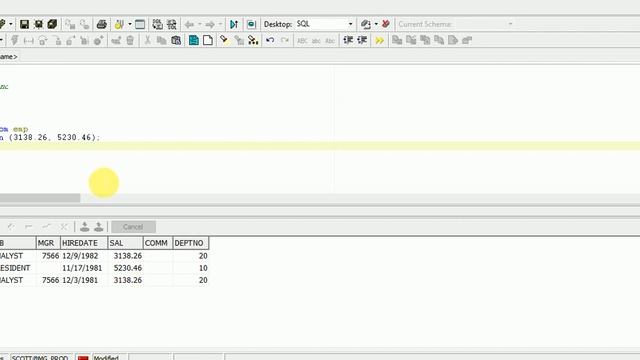
Task: Click the first indent lines icon
Action: [348, 40]
